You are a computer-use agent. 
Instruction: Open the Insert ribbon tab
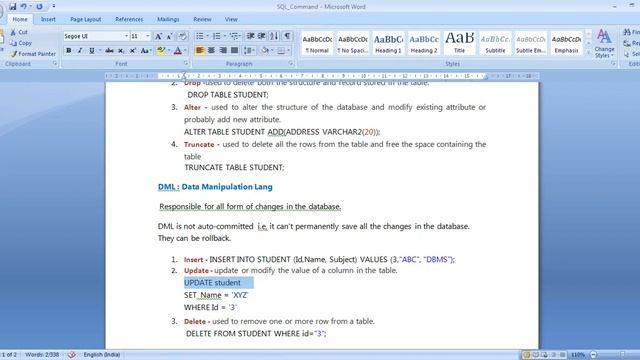pos(48,19)
